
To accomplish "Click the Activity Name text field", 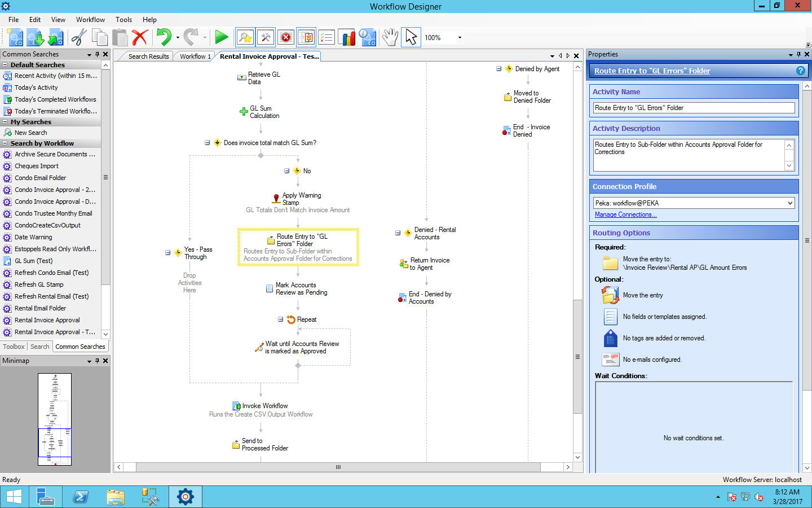I will coord(694,108).
